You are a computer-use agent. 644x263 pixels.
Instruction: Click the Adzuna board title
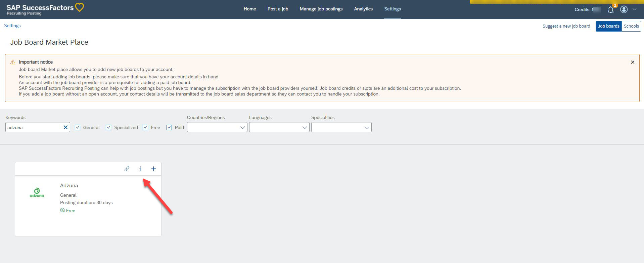69,186
